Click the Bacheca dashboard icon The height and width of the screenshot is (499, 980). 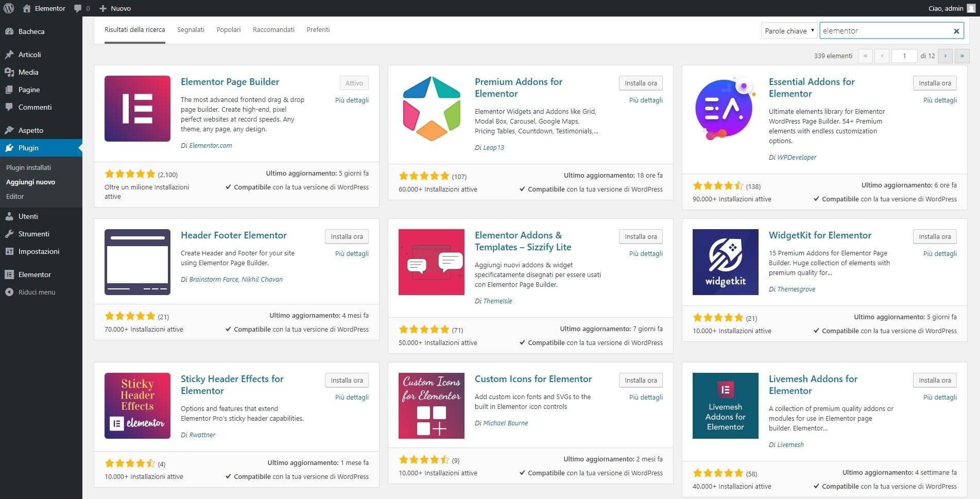tap(9, 31)
